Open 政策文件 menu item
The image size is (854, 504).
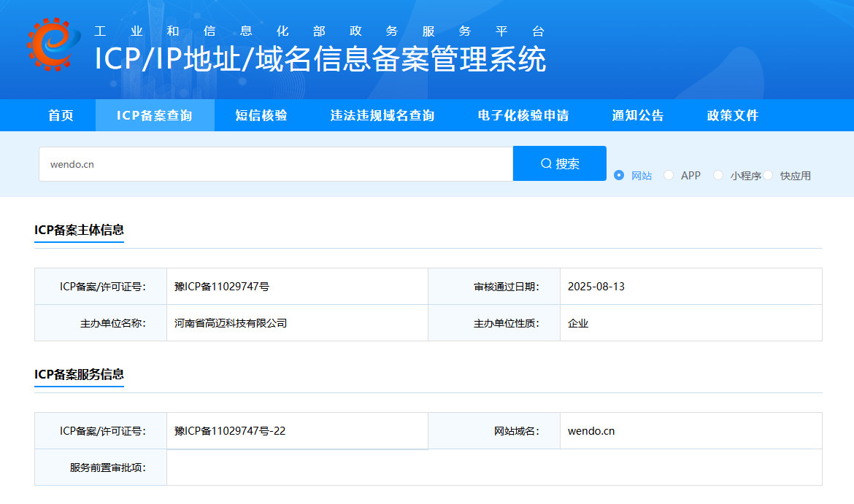[733, 115]
